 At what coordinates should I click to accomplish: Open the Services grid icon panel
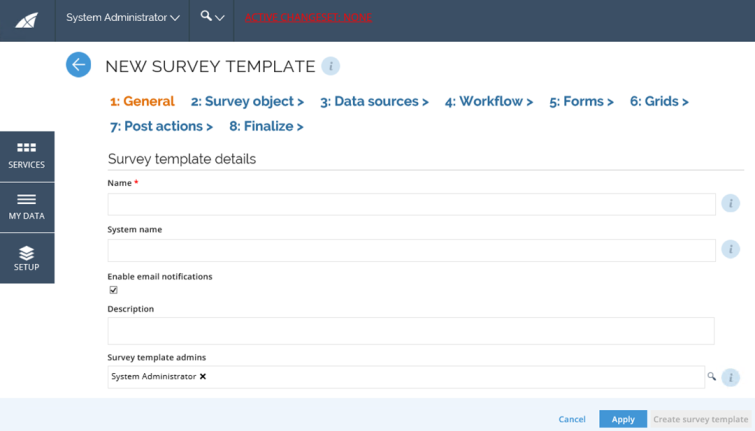tap(27, 156)
